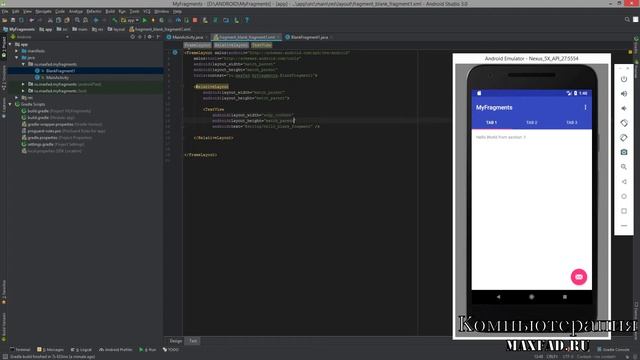Click the emulator Take Screenshot camera icon
Image resolution: width=640 pixels, height=360 pixels.
click(624, 152)
